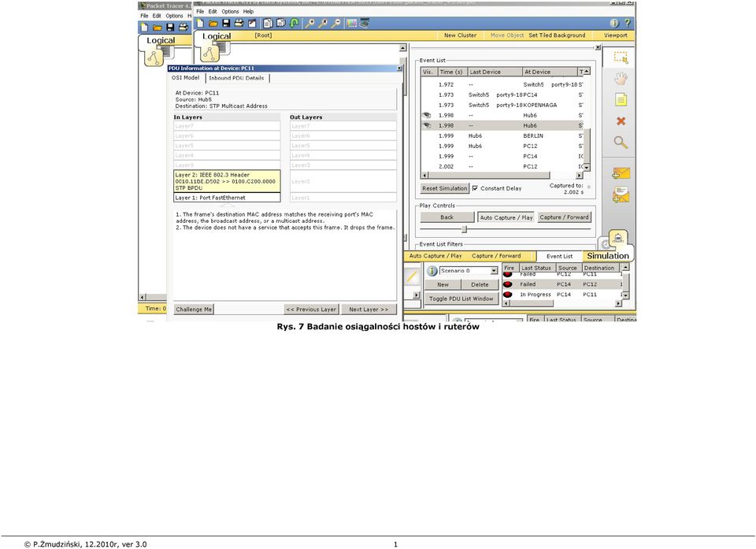Click the << Previous Layer button
Image resolution: width=756 pixels, height=549 pixels.
pos(311,310)
